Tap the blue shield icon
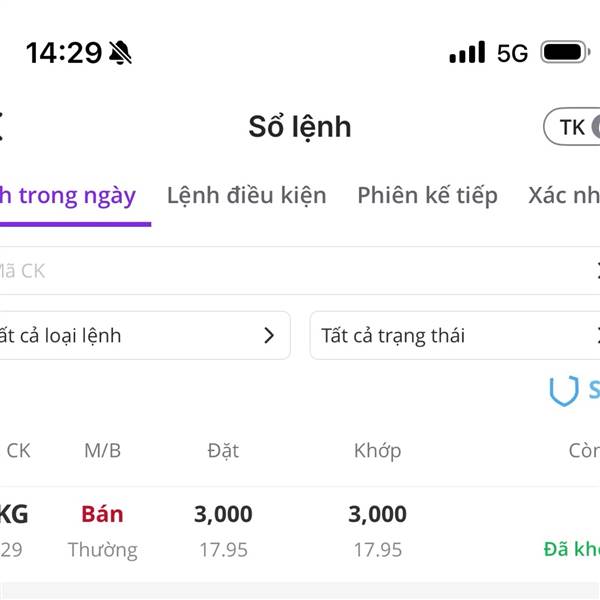Screen dimensions: 600x600 [564, 391]
